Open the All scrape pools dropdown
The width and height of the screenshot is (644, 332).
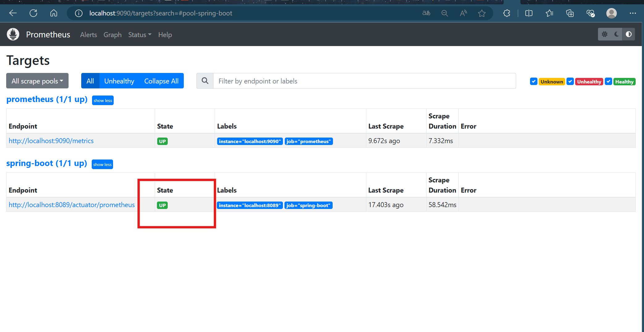(37, 81)
